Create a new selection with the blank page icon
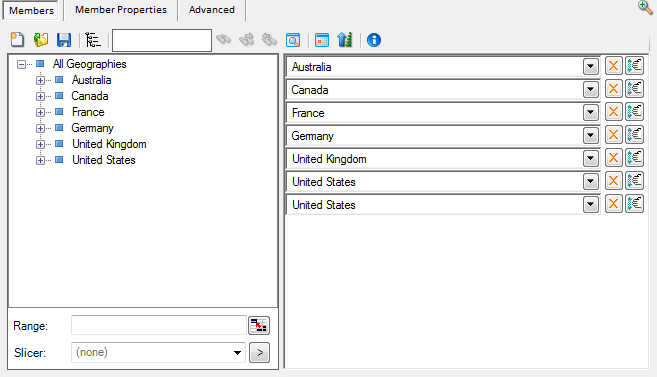The height and width of the screenshot is (377, 657). tap(17, 40)
